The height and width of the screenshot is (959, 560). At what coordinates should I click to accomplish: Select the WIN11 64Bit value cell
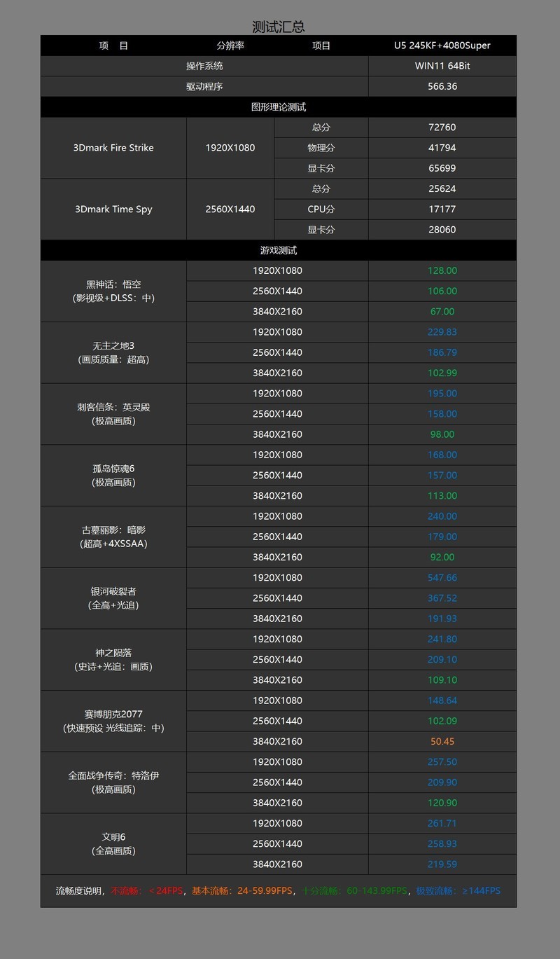pos(442,66)
